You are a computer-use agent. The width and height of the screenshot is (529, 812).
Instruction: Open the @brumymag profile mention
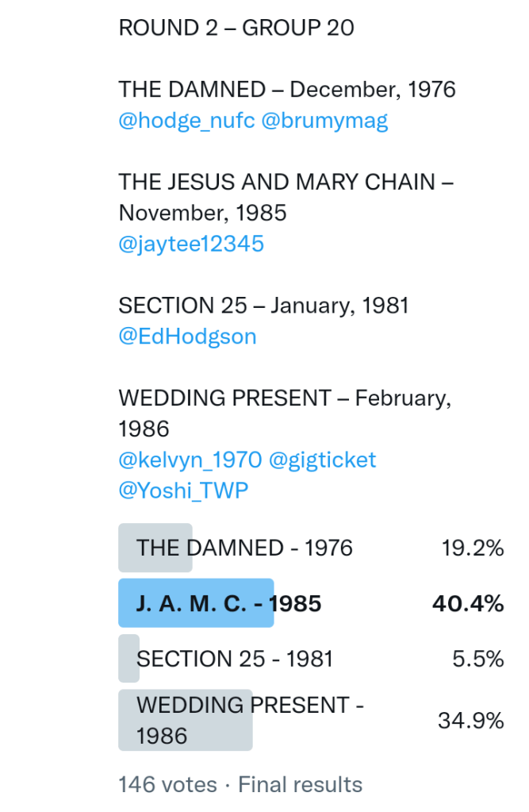point(324,121)
